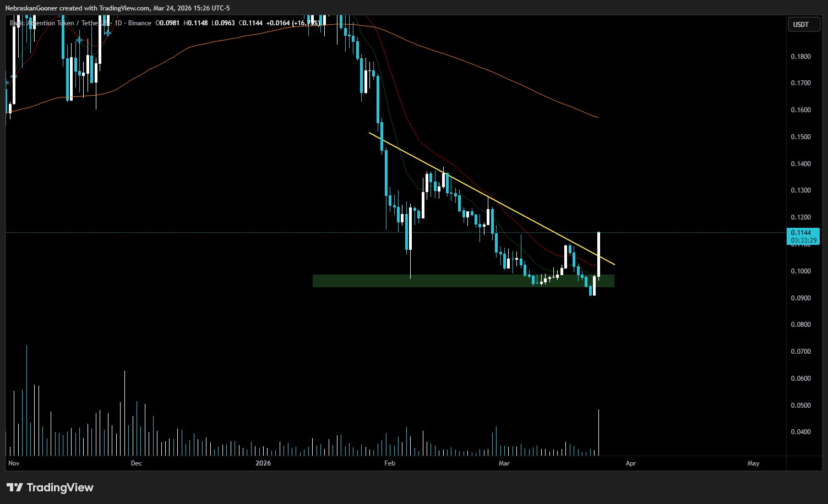
Task: Click the 2026 label on time axis
Action: point(264,463)
